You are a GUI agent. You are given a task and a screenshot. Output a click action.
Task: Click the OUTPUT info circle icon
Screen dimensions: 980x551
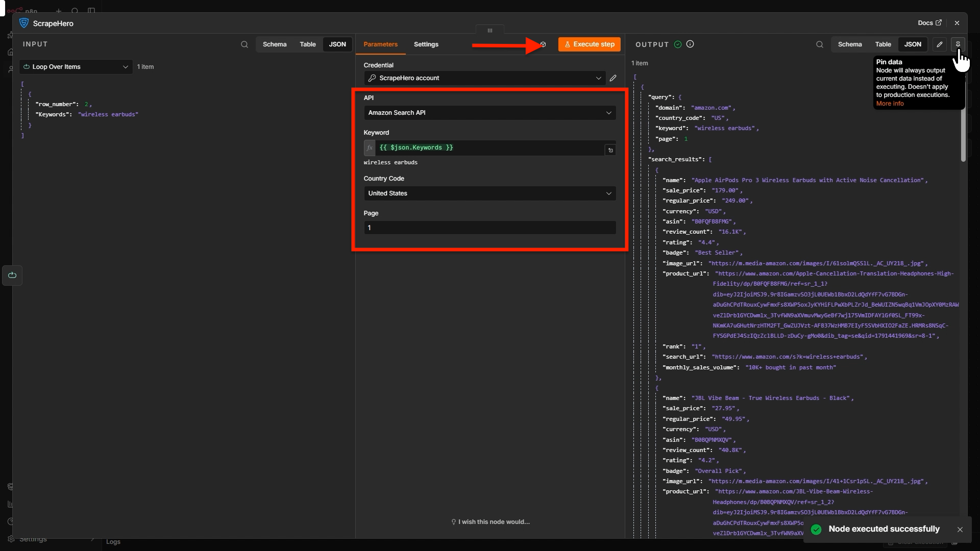pyautogui.click(x=690, y=44)
